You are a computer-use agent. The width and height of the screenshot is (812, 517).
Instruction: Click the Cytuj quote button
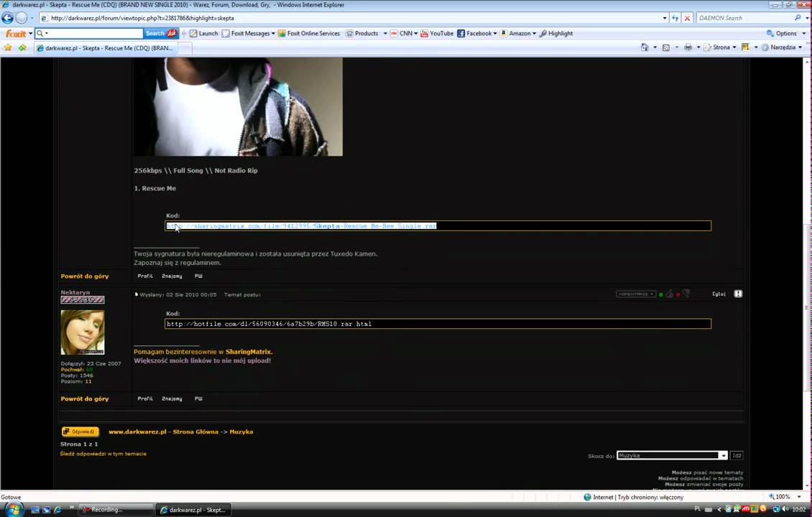tap(719, 294)
